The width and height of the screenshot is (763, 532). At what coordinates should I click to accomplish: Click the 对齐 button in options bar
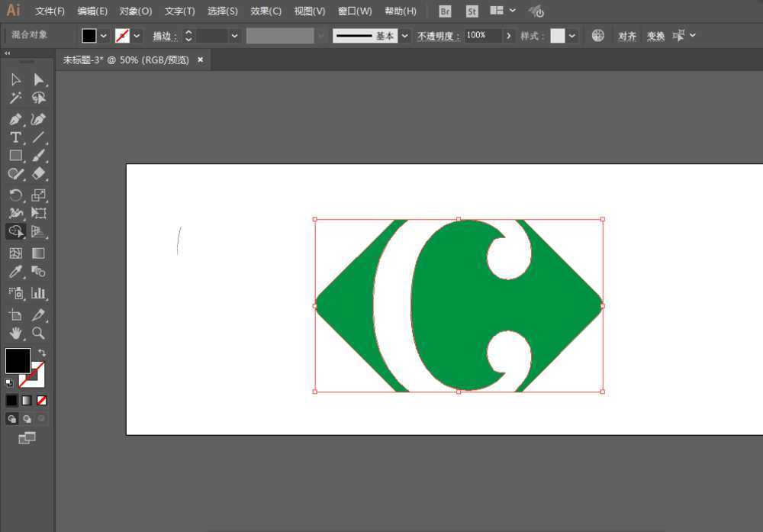[x=627, y=35]
